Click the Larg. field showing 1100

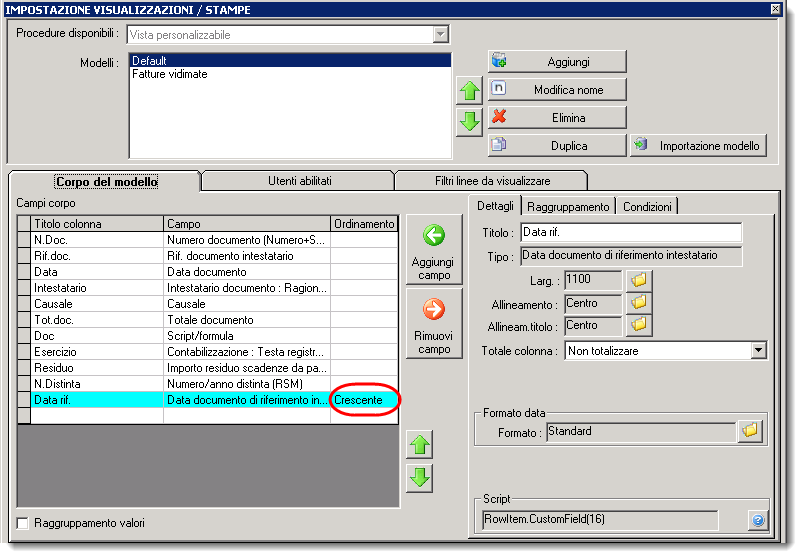click(x=593, y=280)
